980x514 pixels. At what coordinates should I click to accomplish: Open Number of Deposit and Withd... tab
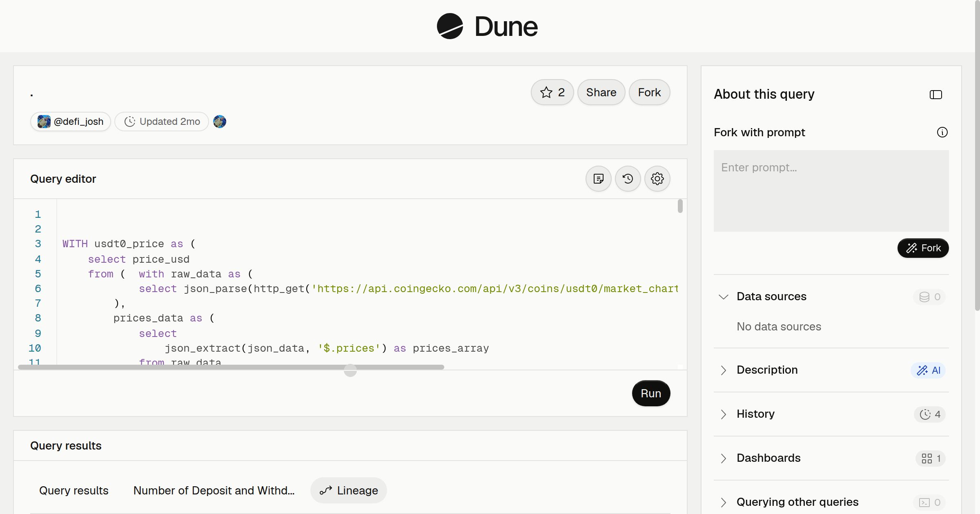coord(214,490)
